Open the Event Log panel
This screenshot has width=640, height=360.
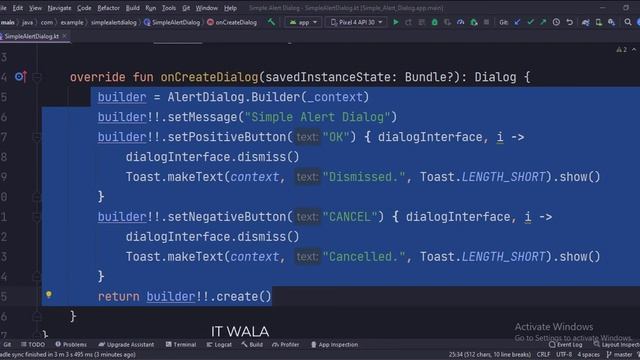click(x=565, y=345)
